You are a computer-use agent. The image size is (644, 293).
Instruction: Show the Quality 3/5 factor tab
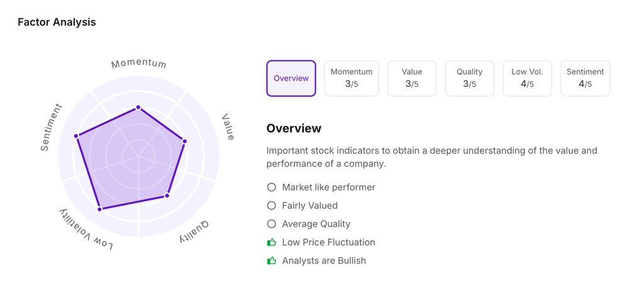click(x=470, y=79)
